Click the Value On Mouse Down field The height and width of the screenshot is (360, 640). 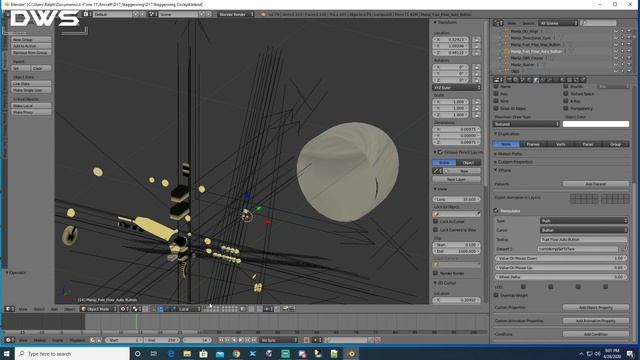coord(561,258)
